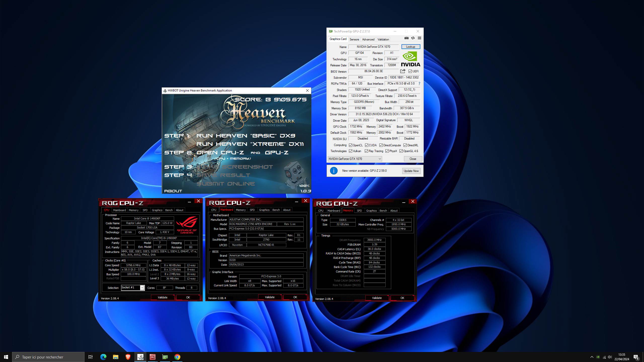Open Google Chrome from taskbar
The width and height of the screenshot is (644, 362).
click(x=177, y=357)
